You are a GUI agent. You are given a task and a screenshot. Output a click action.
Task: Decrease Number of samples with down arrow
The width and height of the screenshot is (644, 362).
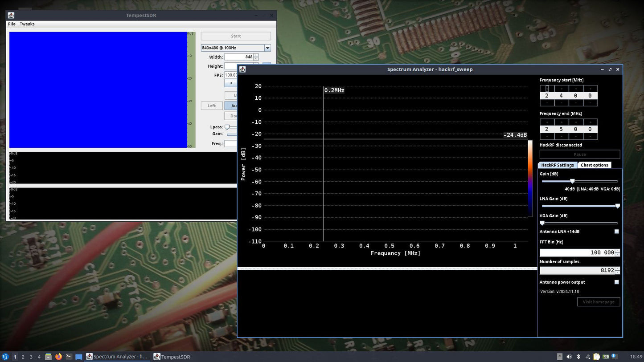(x=617, y=272)
